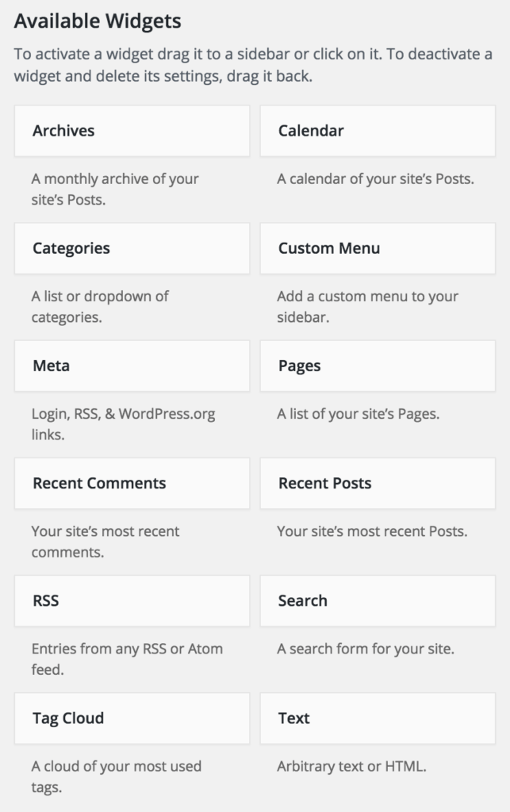The height and width of the screenshot is (812, 510).
Task: Open the Meta widget
Action: pos(132,366)
